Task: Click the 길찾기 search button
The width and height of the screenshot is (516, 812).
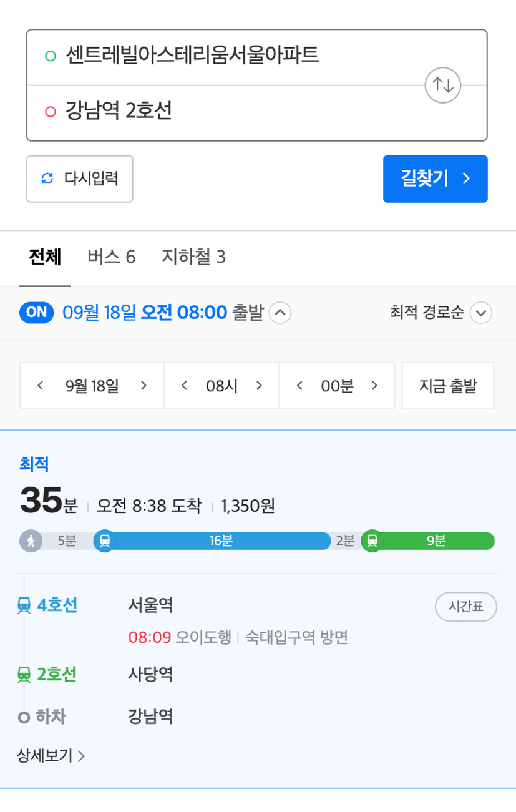Action: pos(435,179)
